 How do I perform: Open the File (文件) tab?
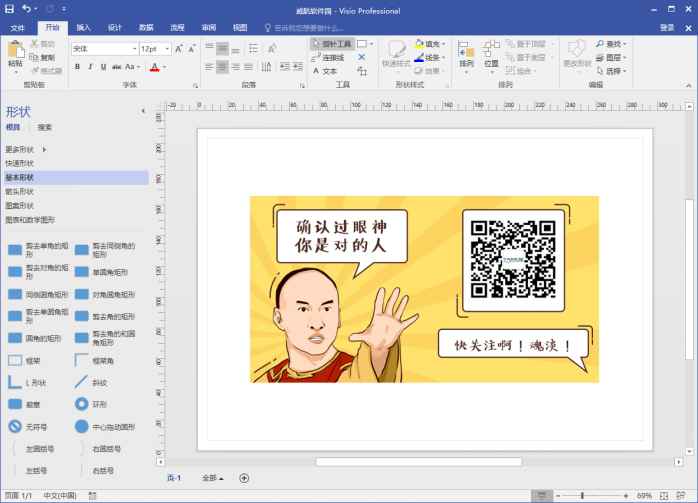coord(17,28)
